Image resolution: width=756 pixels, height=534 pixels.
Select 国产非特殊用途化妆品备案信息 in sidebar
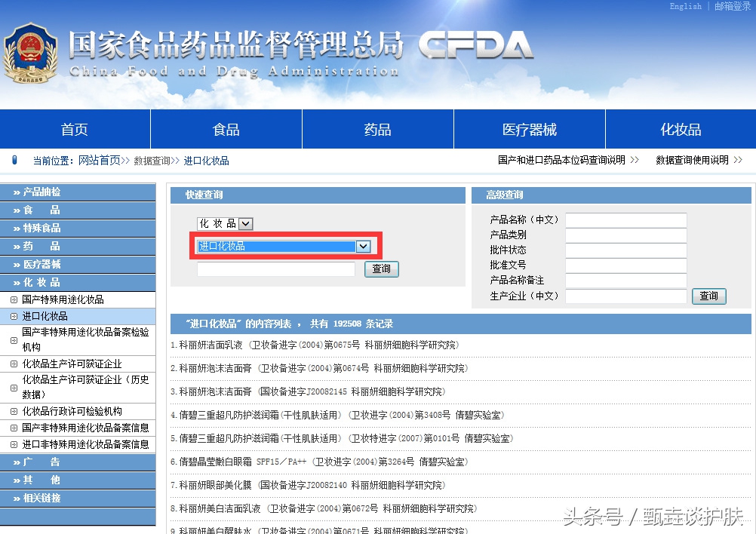[85, 428]
